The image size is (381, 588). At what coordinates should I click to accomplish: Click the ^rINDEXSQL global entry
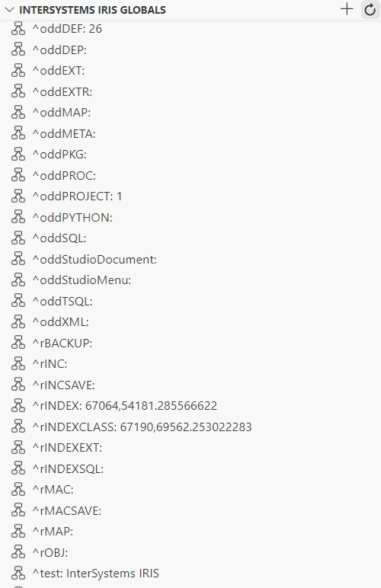point(190,468)
